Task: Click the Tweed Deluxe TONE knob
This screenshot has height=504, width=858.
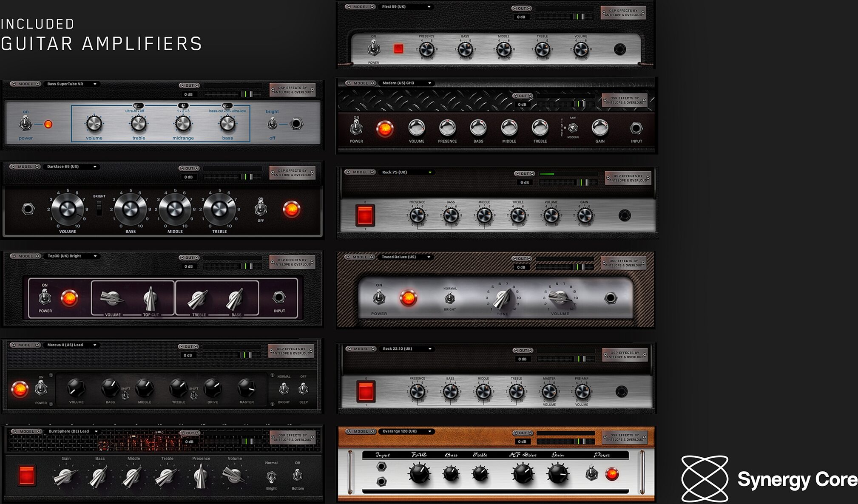Action: click(x=503, y=299)
